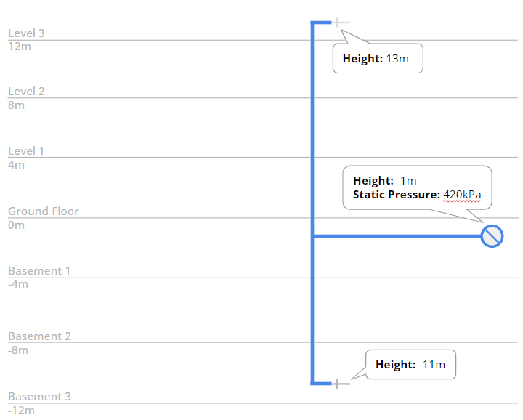
Task: Click the Level 1 label
Action: point(26,151)
